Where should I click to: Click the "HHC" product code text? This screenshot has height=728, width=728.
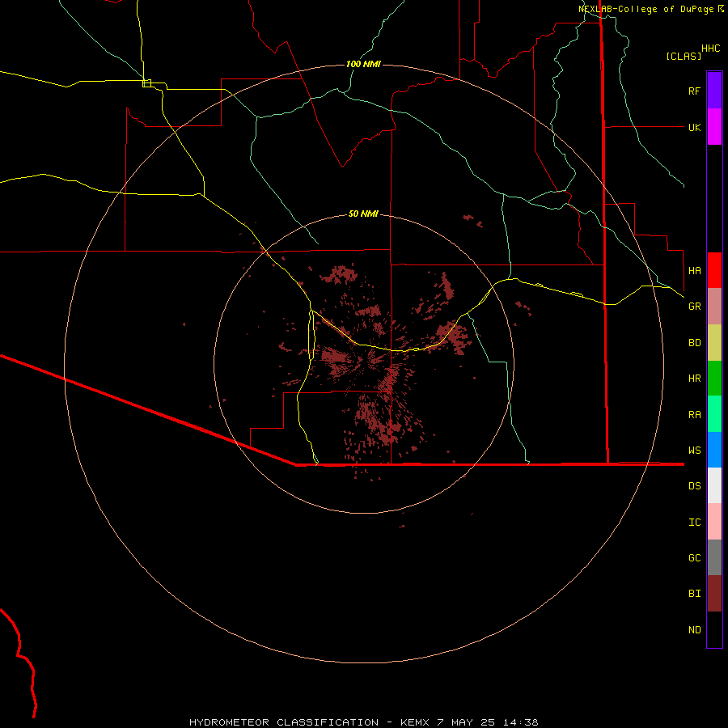(x=711, y=49)
